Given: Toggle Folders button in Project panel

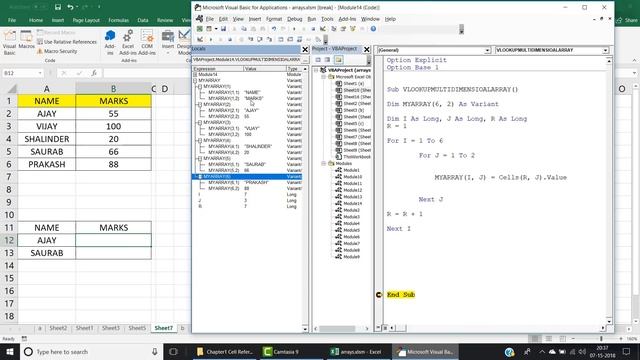Looking at the screenshot, I should coord(338,60).
